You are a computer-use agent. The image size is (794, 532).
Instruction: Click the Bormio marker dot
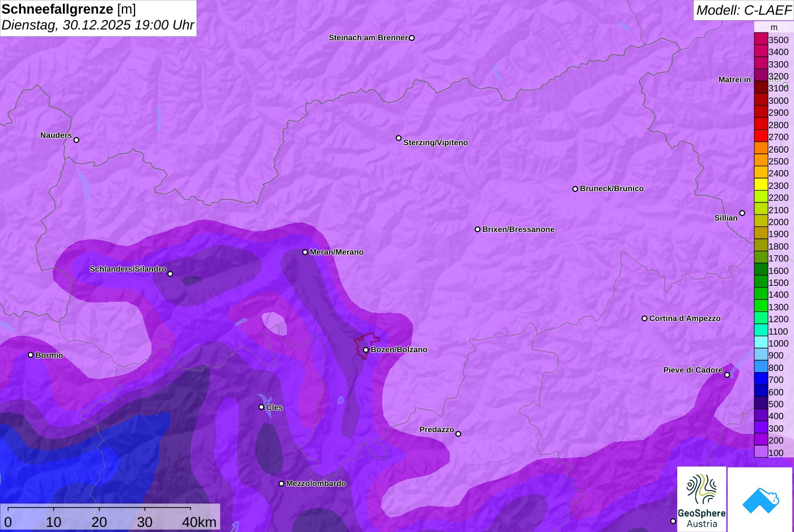pyautogui.click(x=31, y=355)
